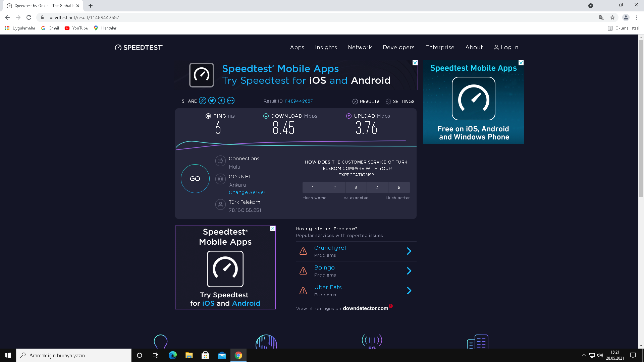This screenshot has height=362, width=644.
Task: Expand Boingo problems arrow
Action: 409,271
